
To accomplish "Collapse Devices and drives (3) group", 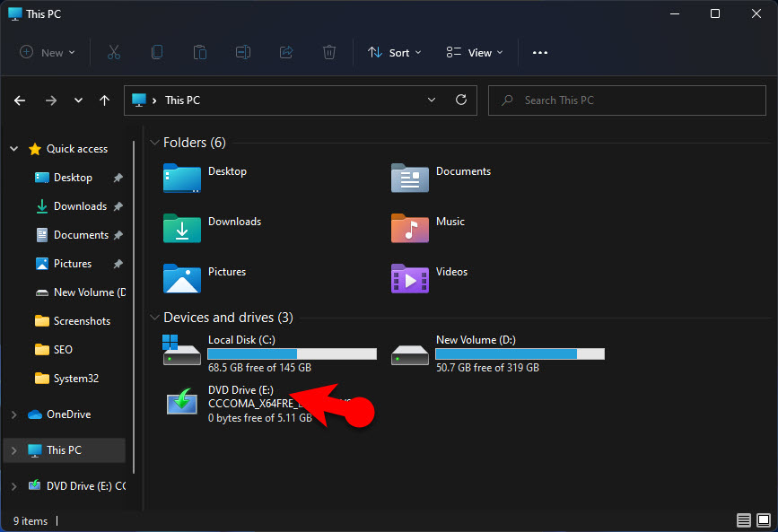I will click(154, 318).
